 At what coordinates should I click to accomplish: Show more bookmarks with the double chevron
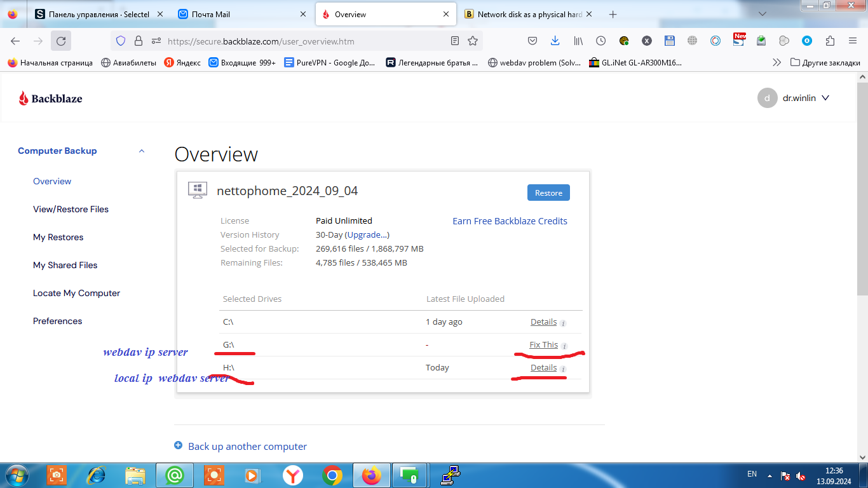[776, 62]
